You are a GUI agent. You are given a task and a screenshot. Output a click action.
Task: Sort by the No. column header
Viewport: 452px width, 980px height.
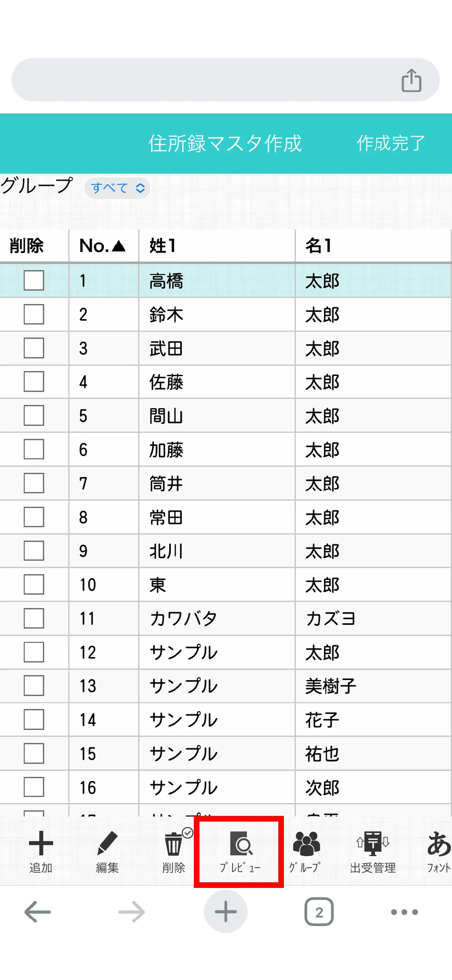point(103,246)
